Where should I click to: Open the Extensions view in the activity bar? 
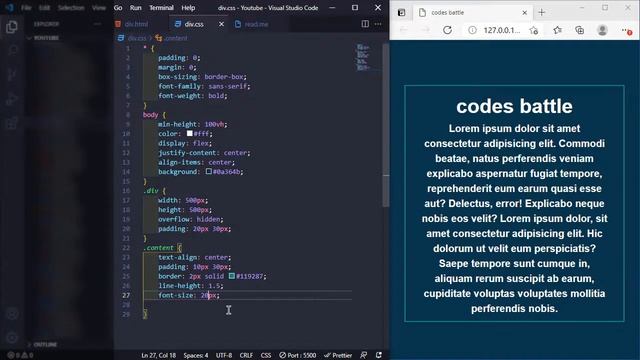point(12,122)
